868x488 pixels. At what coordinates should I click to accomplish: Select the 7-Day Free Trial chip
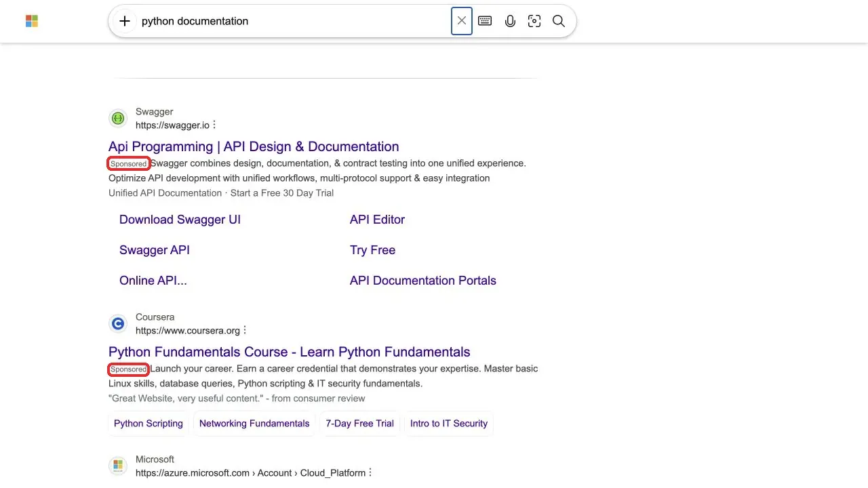(x=360, y=424)
